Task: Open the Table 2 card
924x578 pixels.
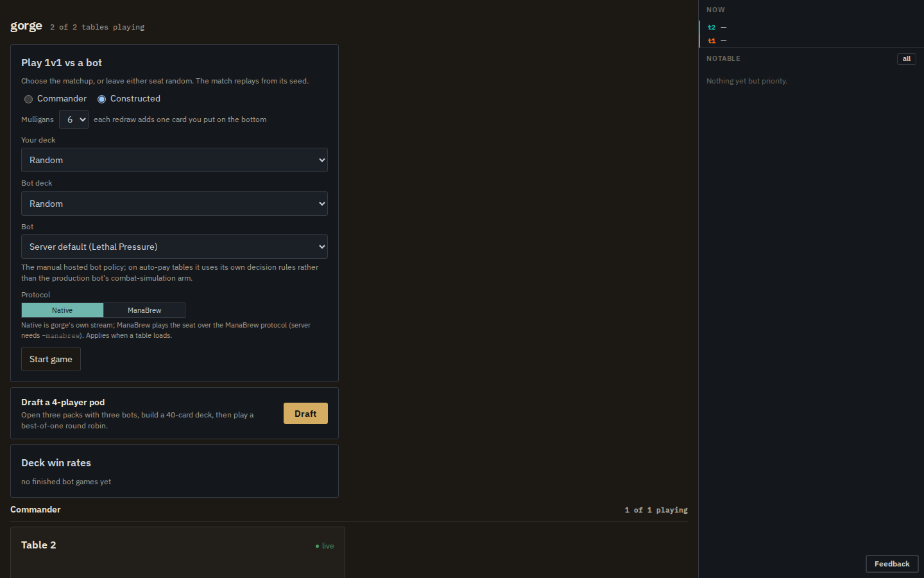Action: [x=178, y=552]
